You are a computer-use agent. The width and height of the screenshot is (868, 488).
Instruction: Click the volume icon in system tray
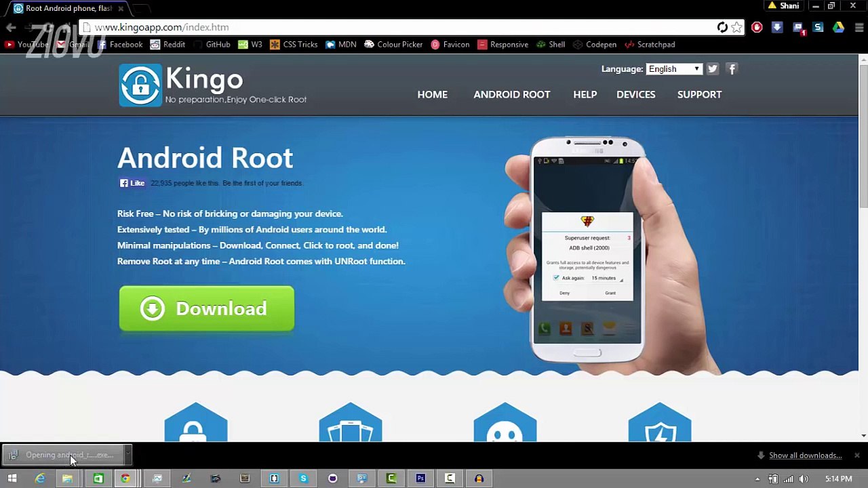pyautogui.click(x=804, y=479)
